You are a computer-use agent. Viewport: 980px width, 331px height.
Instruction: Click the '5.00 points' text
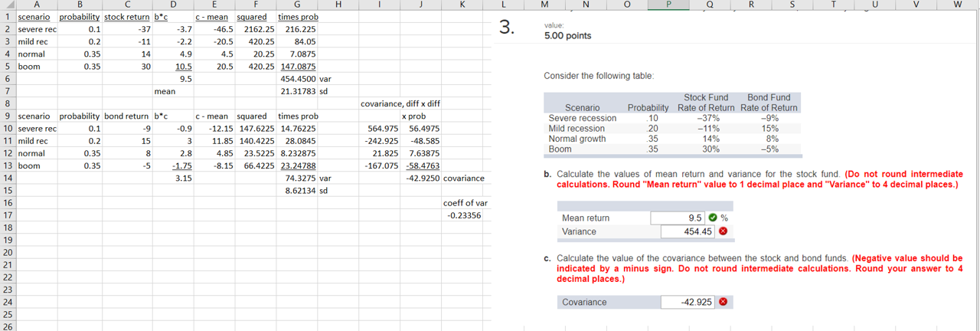coord(567,35)
